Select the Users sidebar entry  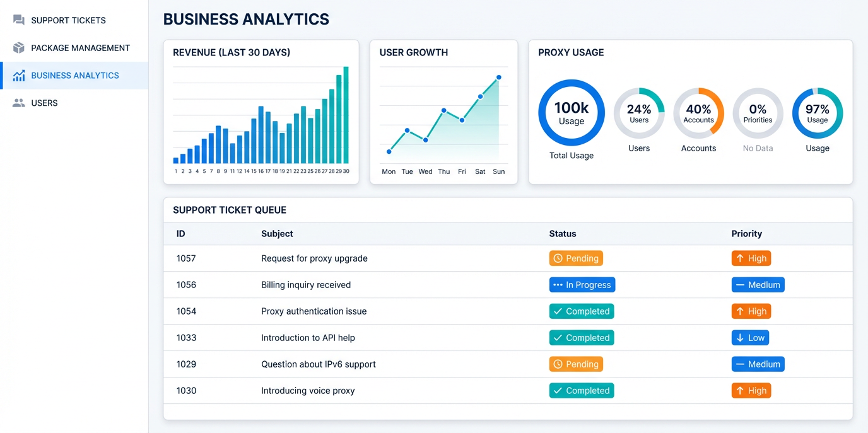tap(74, 103)
